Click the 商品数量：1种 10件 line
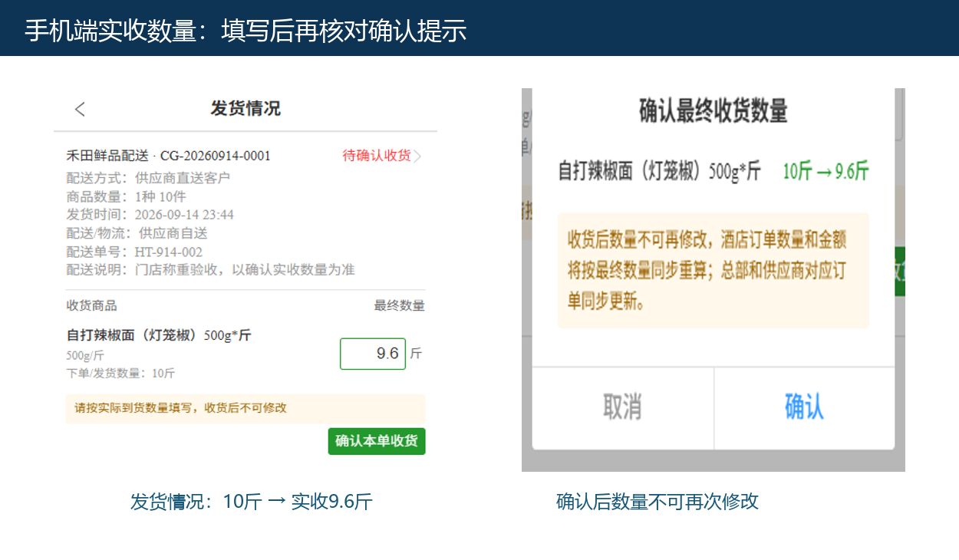The height and width of the screenshot is (560, 959). pos(127,196)
